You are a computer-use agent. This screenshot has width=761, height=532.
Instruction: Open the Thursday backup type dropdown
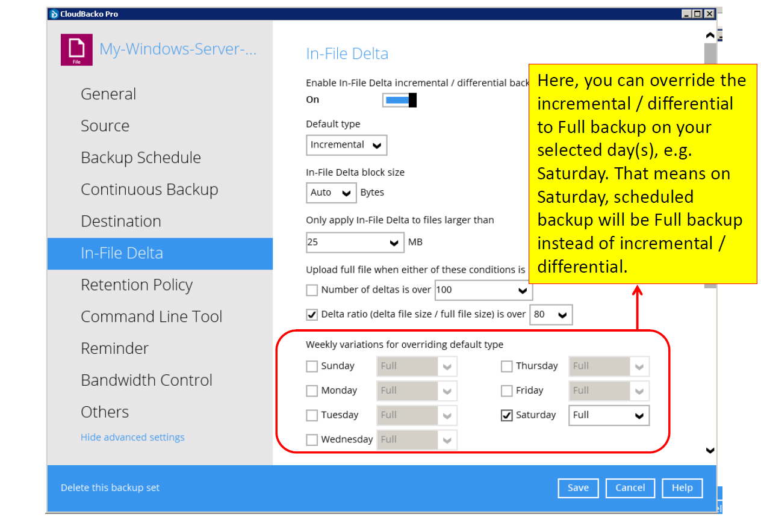609,366
